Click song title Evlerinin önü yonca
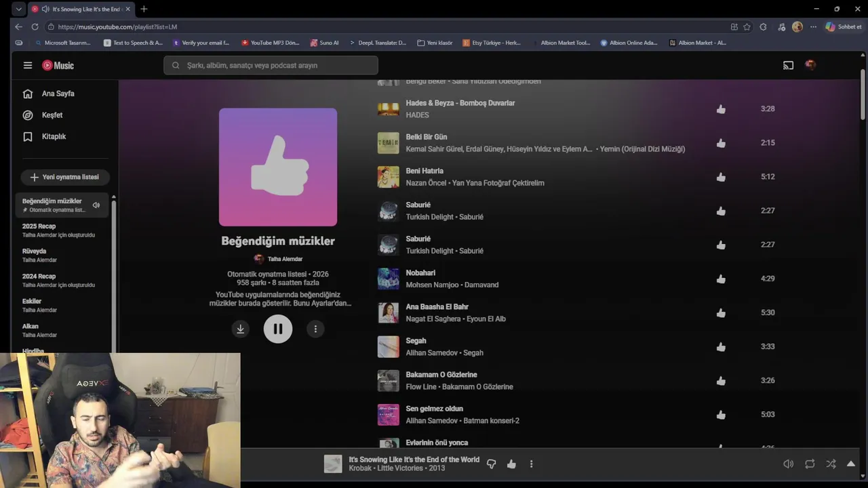This screenshot has height=488, width=868. click(x=437, y=443)
